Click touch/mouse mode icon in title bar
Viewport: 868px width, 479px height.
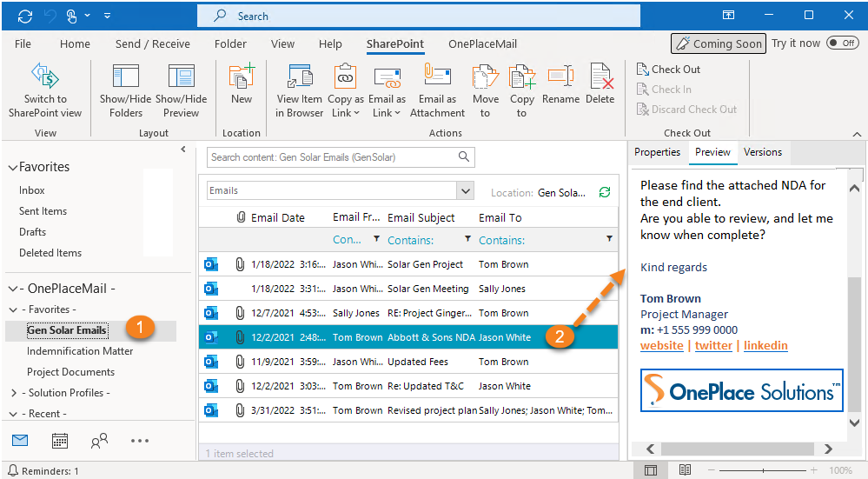pyautogui.click(x=72, y=16)
